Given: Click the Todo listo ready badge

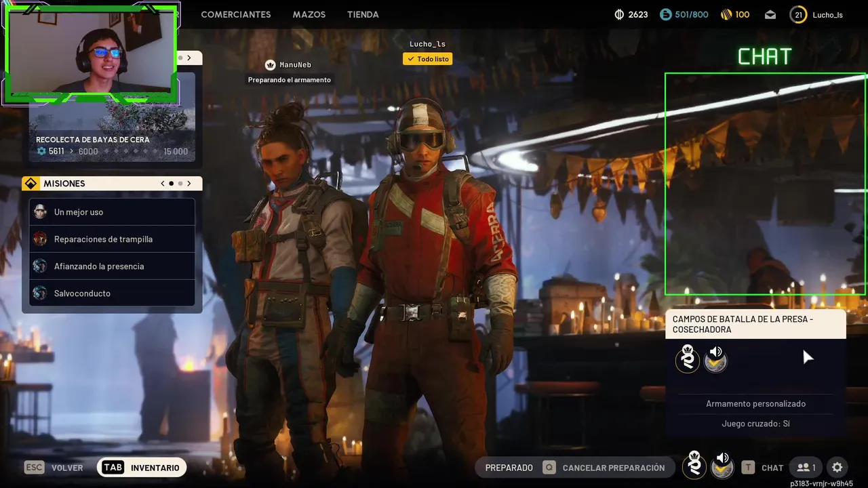Looking at the screenshot, I should 427,59.
